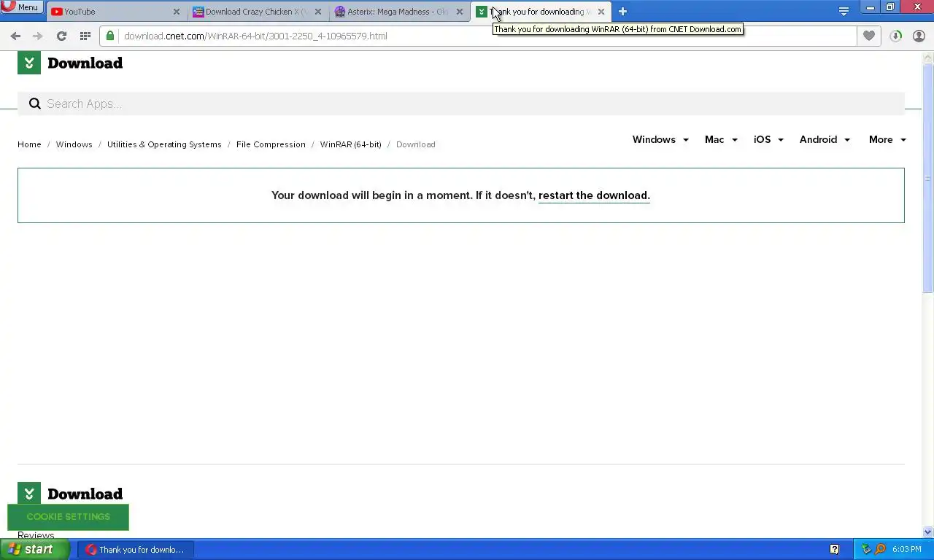Click the orange magnifier tray icon
The image size is (934, 560).
coord(880,549)
